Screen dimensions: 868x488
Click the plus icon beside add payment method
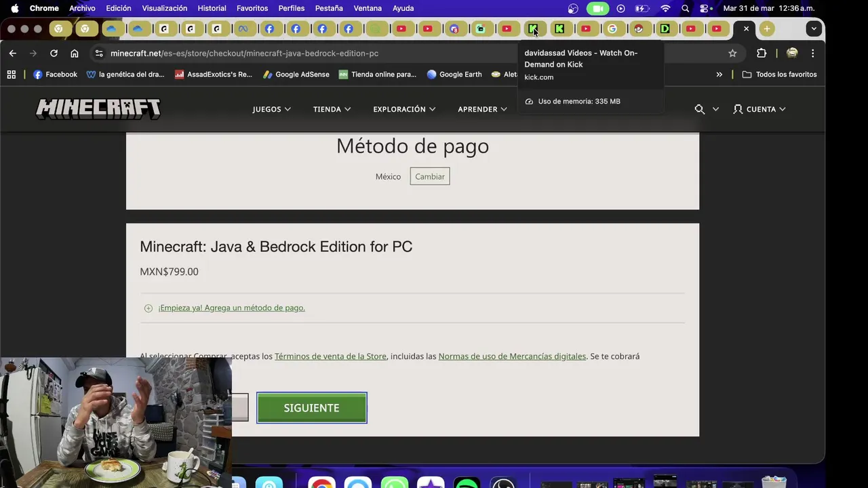click(149, 308)
